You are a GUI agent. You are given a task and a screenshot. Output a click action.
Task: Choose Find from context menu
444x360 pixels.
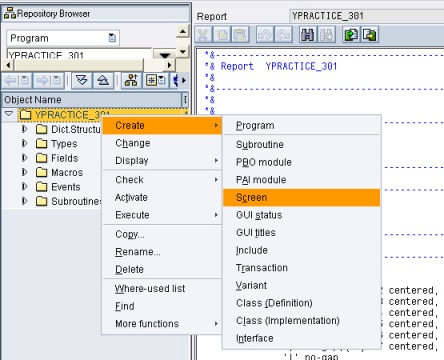tap(162, 306)
